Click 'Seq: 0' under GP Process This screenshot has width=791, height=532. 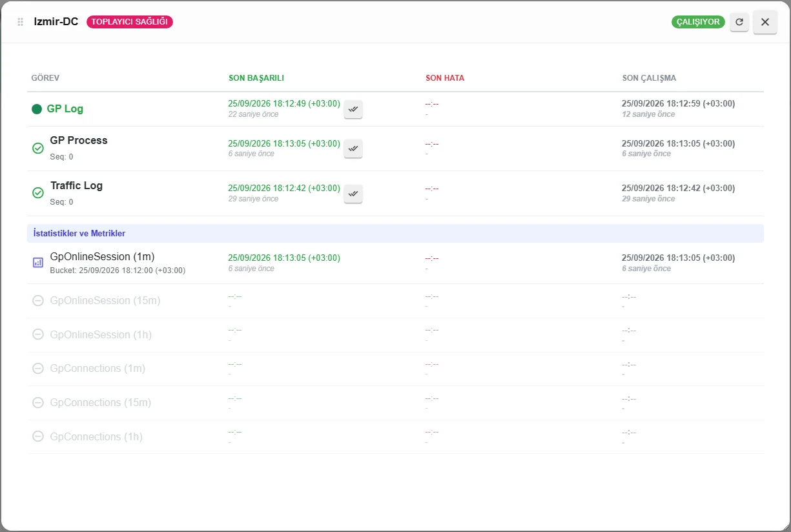(62, 157)
